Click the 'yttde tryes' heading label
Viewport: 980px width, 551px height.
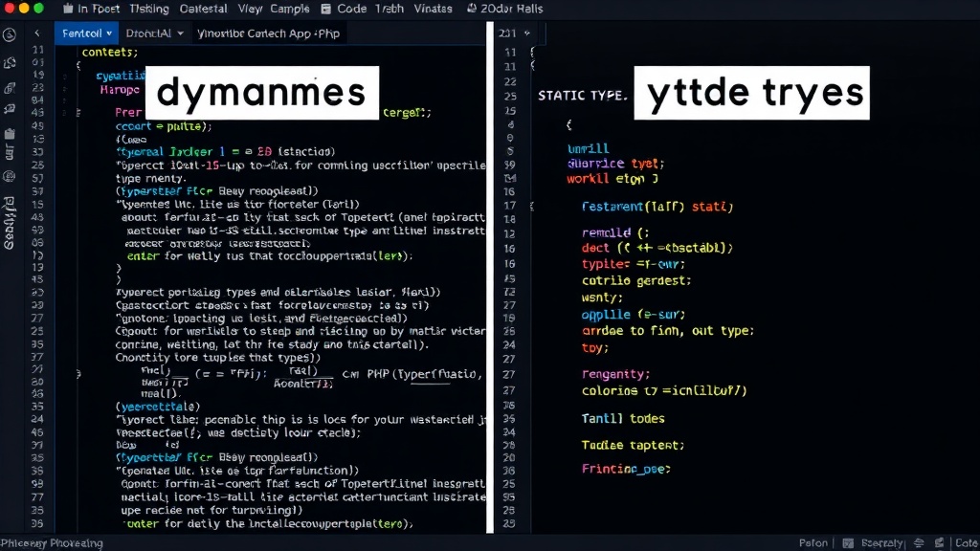(752, 93)
